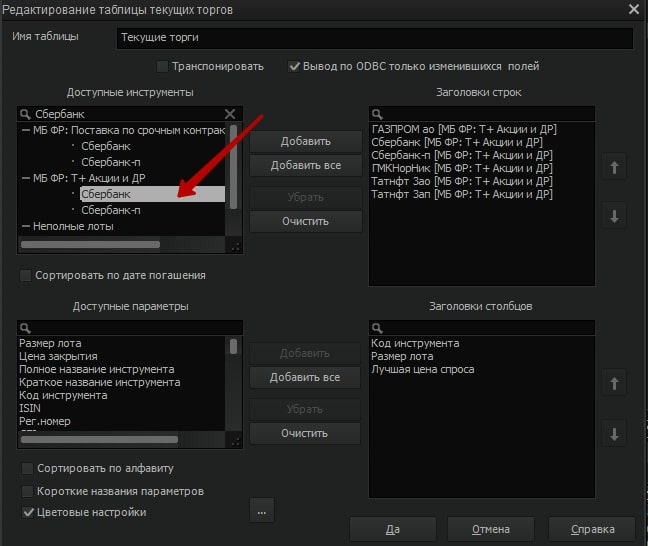Close the table editing dialog

[x=634, y=9]
